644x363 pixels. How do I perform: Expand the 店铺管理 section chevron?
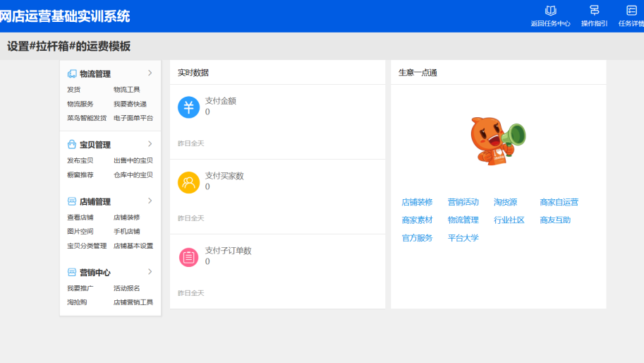[x=150, y=201]
